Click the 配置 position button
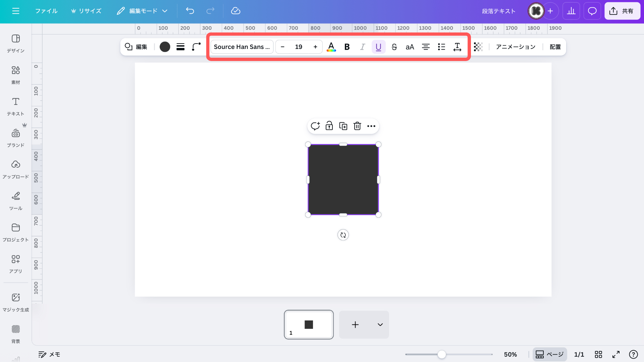Viewport: 644px width, 362px height. pos(555,47)
